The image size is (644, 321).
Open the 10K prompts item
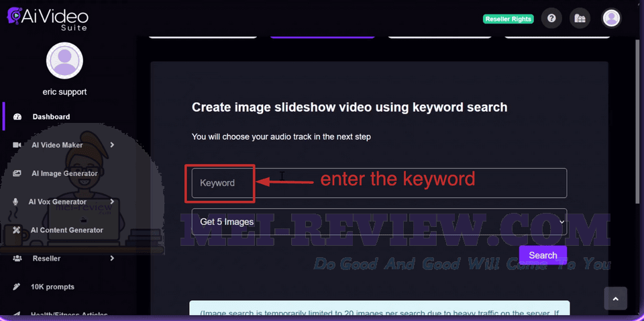click(x=52, y=287)
